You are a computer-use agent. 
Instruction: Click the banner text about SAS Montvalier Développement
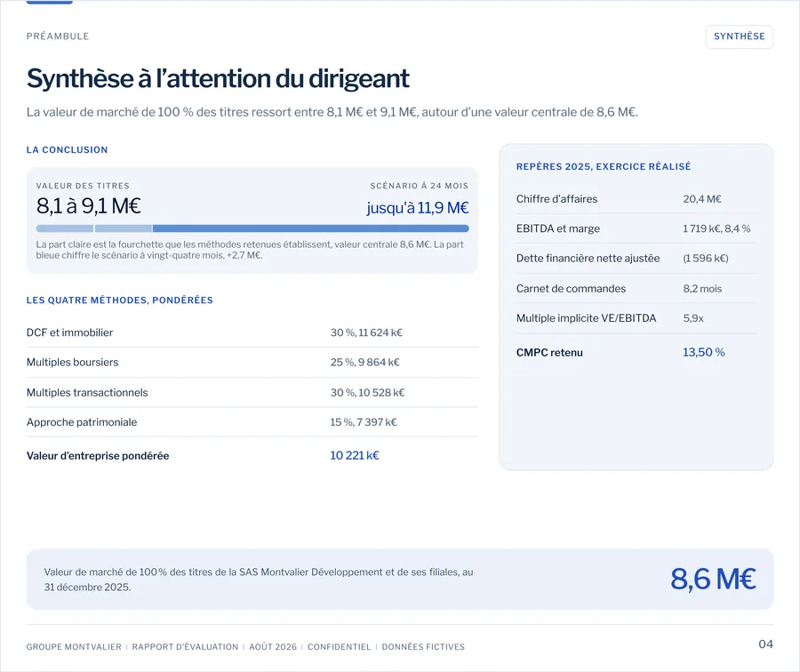(259, 580)
